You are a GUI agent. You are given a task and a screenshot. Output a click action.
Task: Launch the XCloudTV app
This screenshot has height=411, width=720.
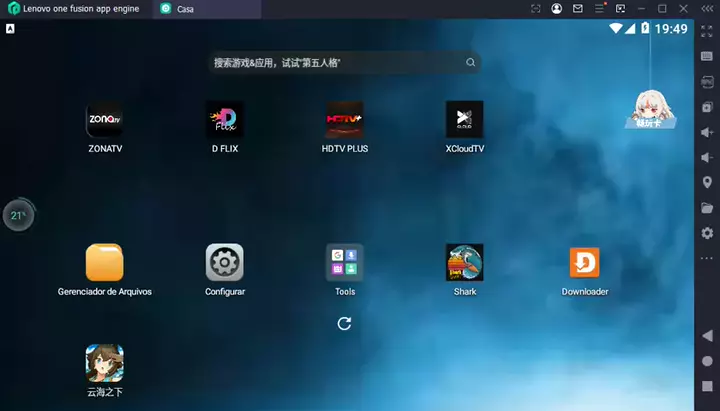[x=464, y=120]
